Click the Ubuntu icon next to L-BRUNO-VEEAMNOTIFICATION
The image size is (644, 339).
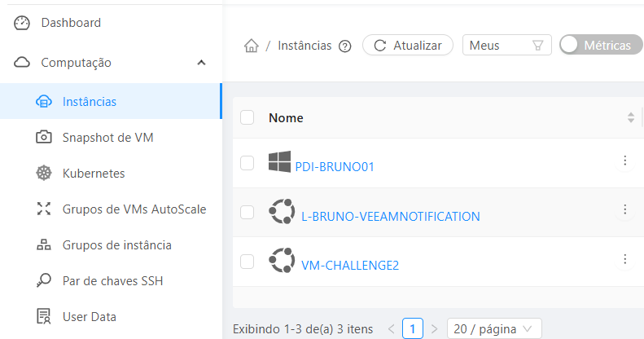click(x=282, y=213)
